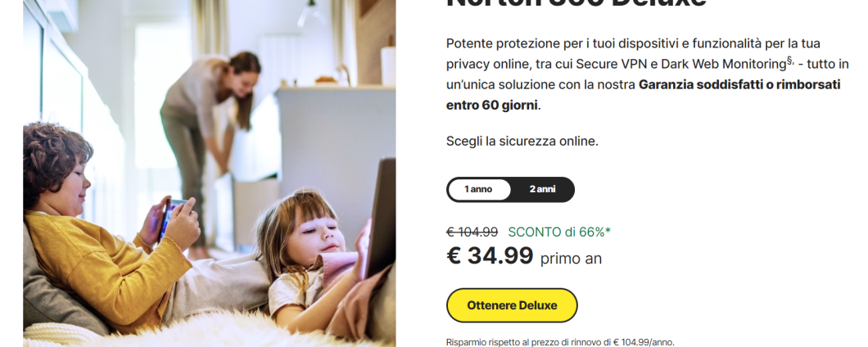Select the 1 anno subscription option
The image size is (868, 347).
click(x=479, y=189)
